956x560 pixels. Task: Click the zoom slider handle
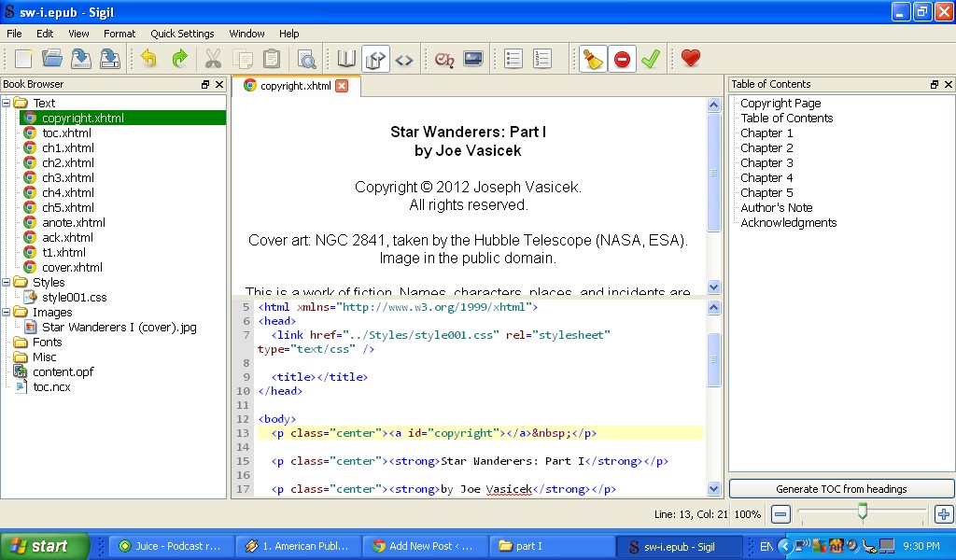tap(862, 511)
